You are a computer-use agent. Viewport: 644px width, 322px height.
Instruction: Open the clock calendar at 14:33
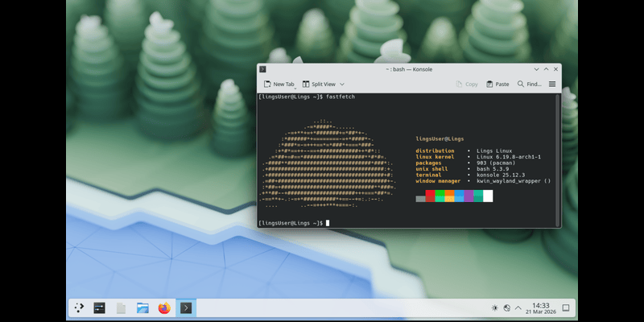coord(540,308)
